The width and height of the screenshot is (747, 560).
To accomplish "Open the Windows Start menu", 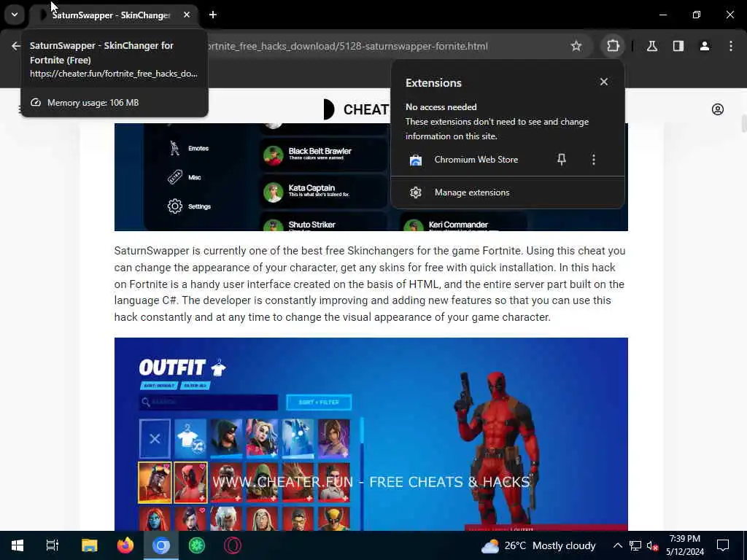I will coord(18,545).
